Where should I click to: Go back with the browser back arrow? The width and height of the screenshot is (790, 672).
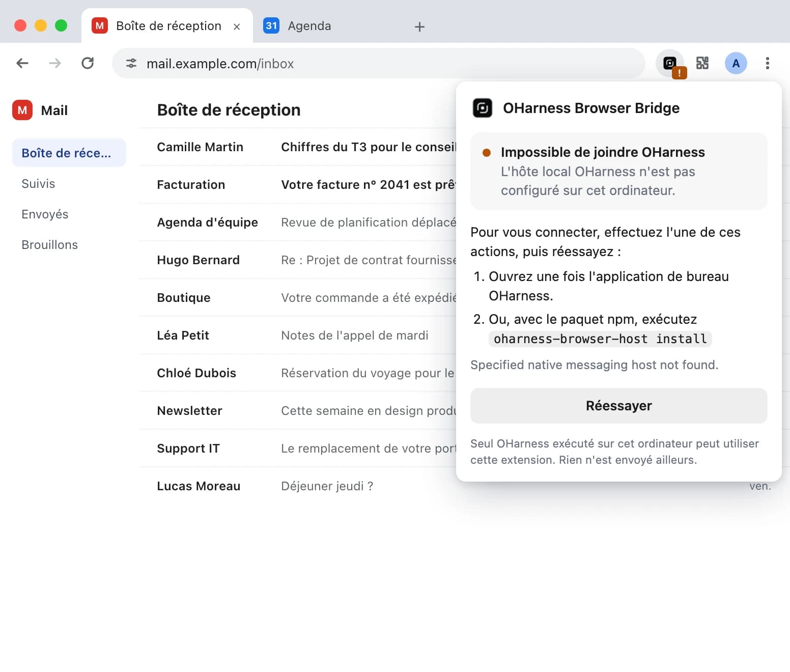[22, 63]
